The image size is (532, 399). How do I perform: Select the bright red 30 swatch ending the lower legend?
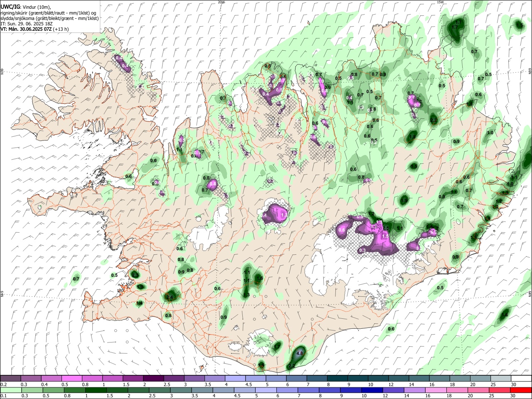521,390
